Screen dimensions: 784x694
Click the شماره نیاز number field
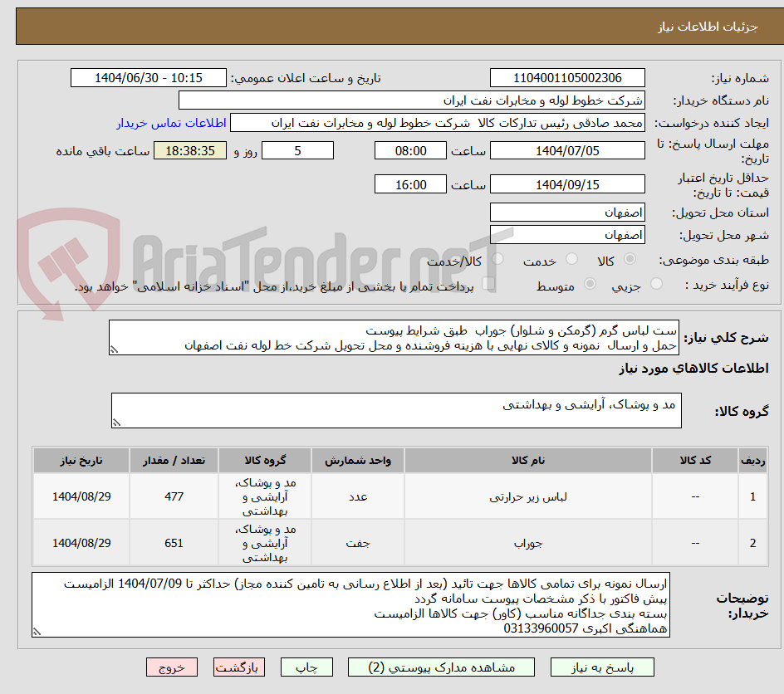(567, 77)
